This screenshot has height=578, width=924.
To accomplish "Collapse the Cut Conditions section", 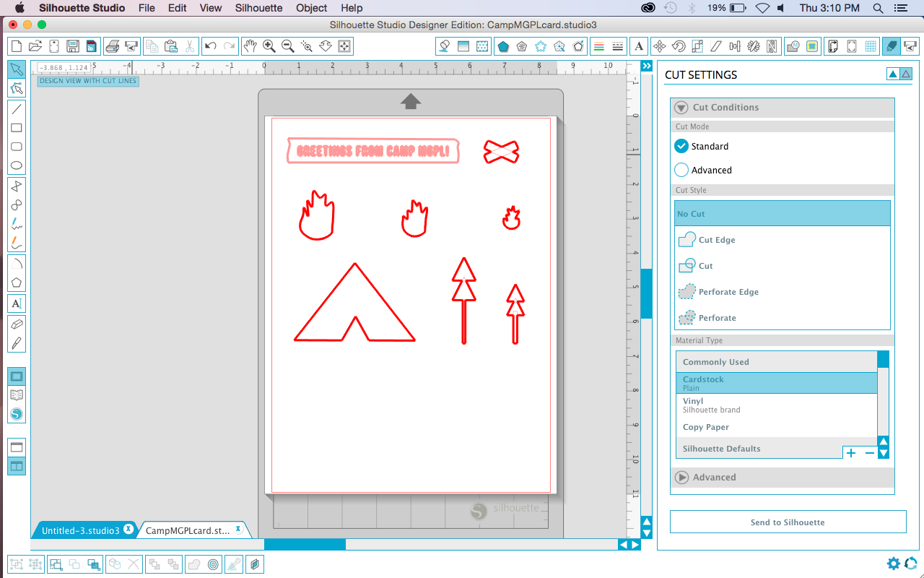I will (681, 108).
